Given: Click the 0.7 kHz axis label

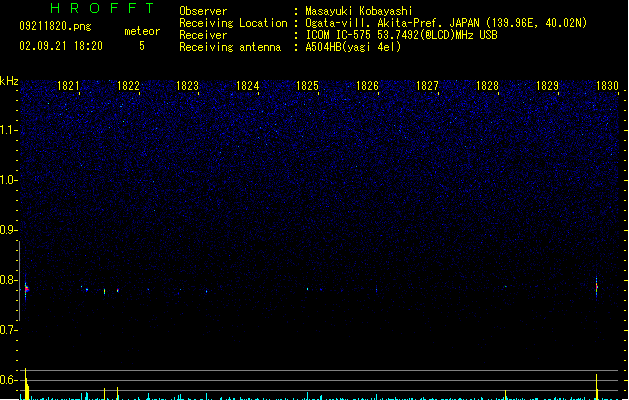Looking at the screenshot, I should click(x=8, y=330).
